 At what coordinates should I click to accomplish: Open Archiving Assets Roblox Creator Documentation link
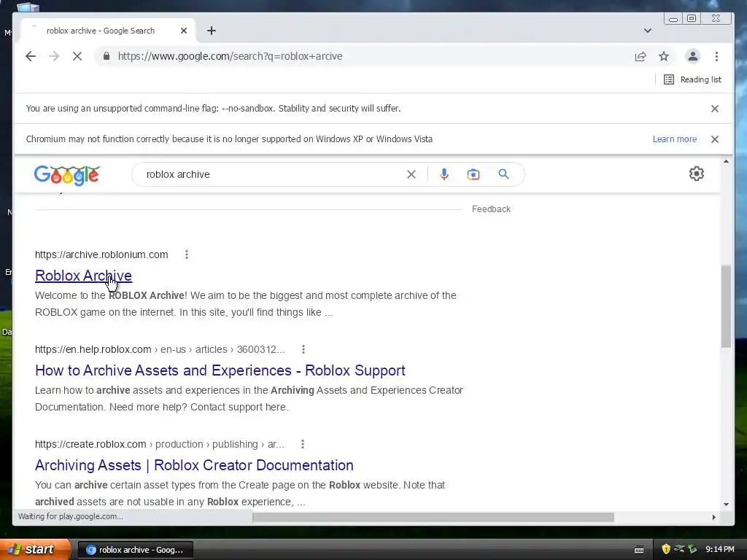194,465
